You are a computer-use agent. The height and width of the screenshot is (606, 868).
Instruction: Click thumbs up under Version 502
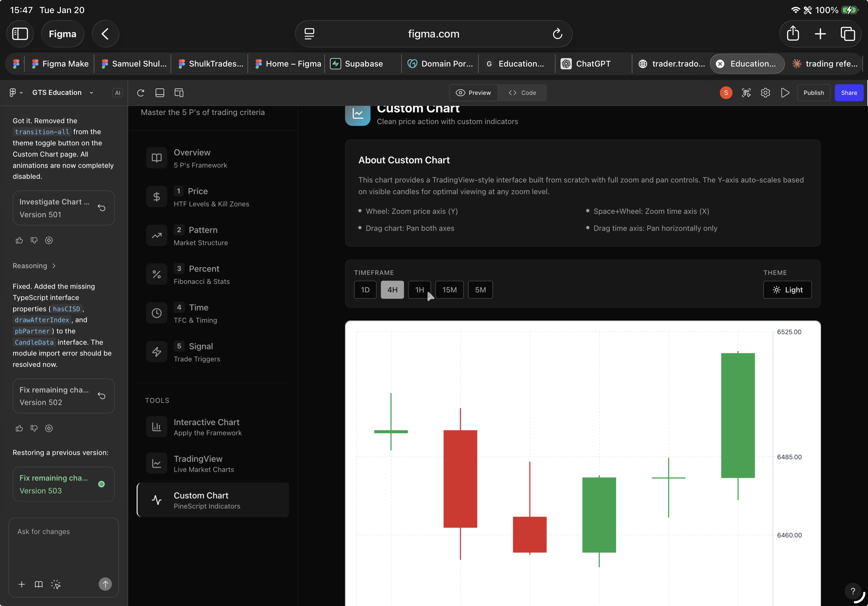[x=19, y=428]
